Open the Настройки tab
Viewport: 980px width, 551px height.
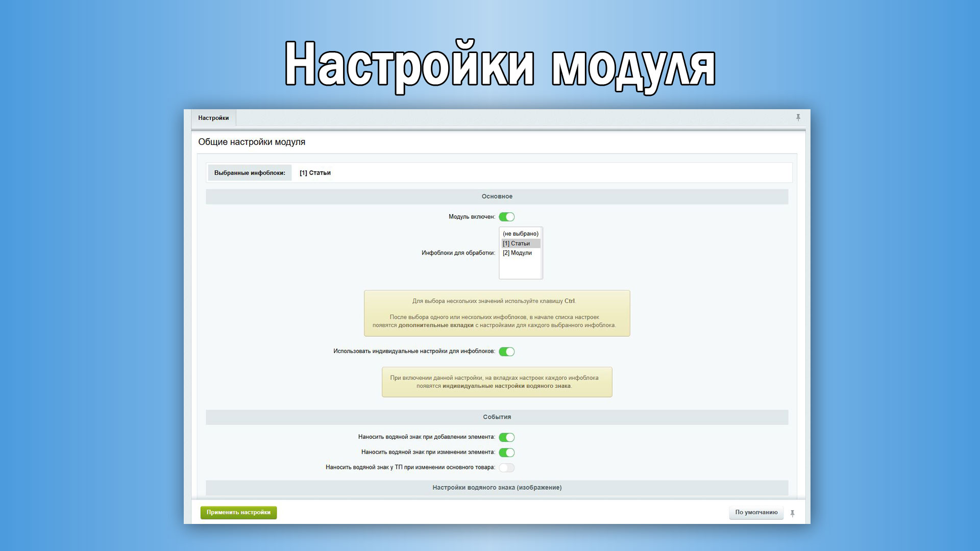[x=213, y=118]
